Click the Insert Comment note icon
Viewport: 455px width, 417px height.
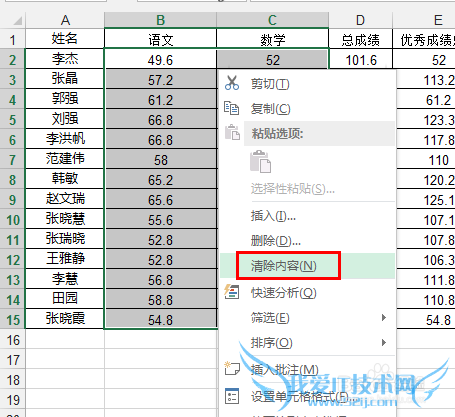point(232,368)
